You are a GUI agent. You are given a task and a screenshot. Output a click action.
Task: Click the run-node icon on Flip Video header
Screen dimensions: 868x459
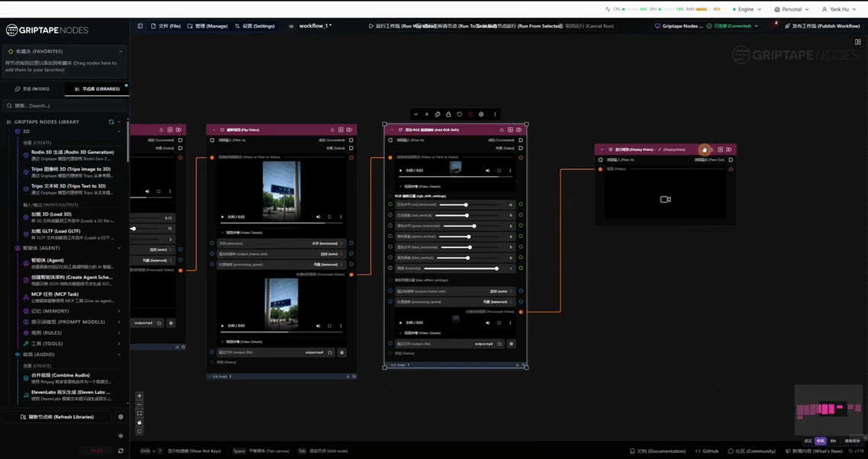pyautogui.click(x=341, y=130)
